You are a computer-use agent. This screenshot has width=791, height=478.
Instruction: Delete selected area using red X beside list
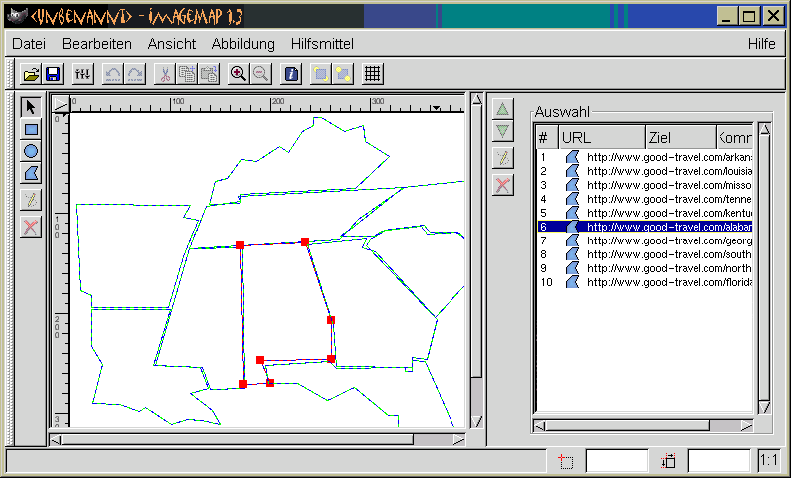(x=503, y=184)
